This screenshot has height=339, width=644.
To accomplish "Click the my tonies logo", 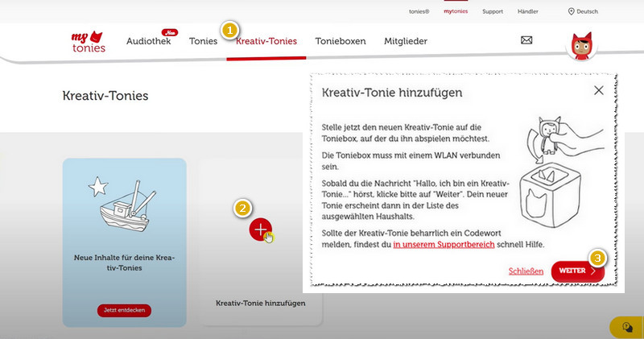I will [88, 42].
